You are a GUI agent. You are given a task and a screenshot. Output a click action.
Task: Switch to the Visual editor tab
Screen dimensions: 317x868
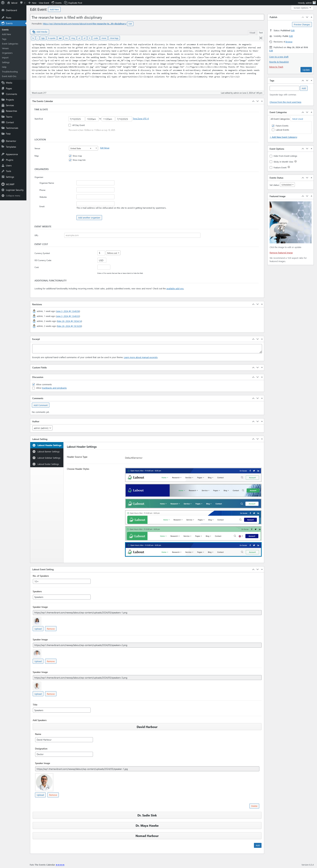tap(252, 33)
